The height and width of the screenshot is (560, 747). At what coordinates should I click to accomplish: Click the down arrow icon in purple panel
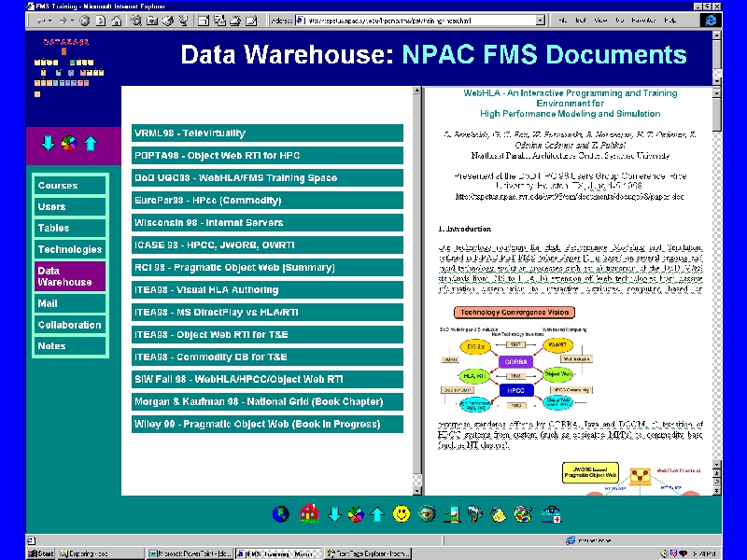[x=48, y=143]
